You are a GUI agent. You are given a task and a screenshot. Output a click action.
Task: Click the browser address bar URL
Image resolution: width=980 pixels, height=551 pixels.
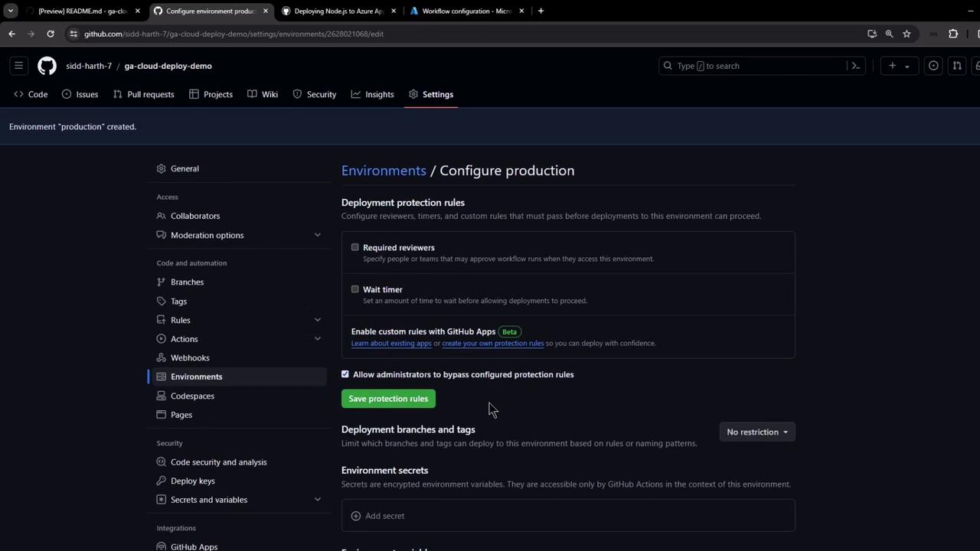pos(234,34)
